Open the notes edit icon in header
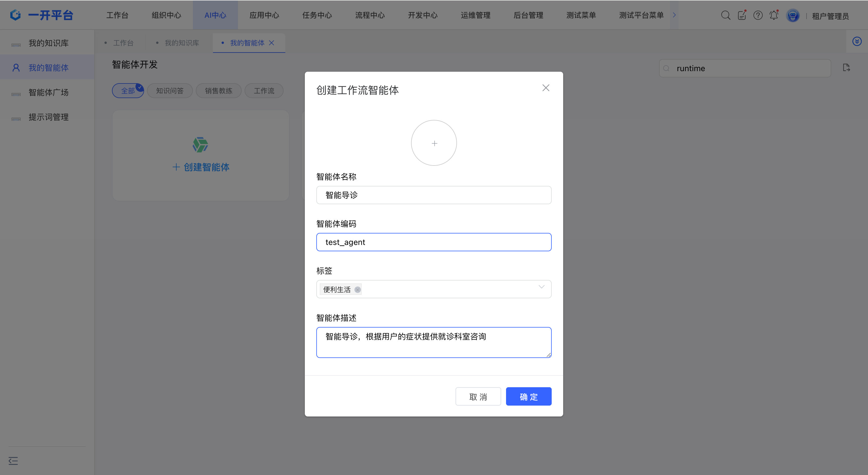This screenshot has height=475, width=868. 742,15
